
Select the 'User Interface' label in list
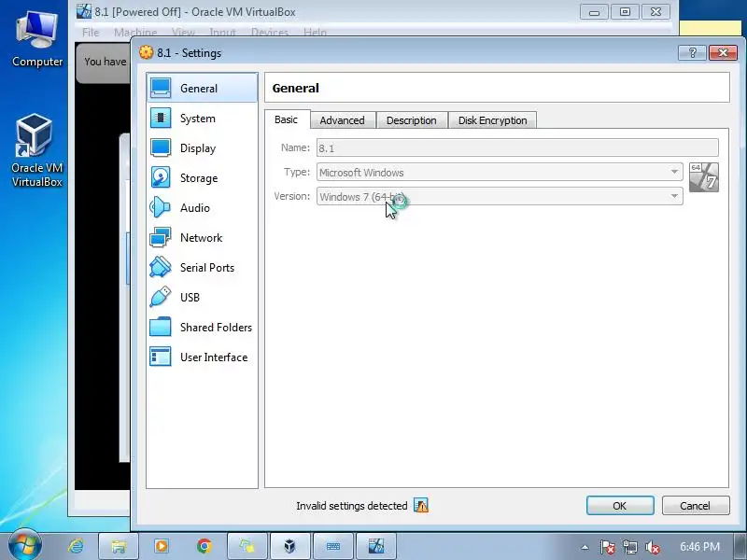pos(214,357)
